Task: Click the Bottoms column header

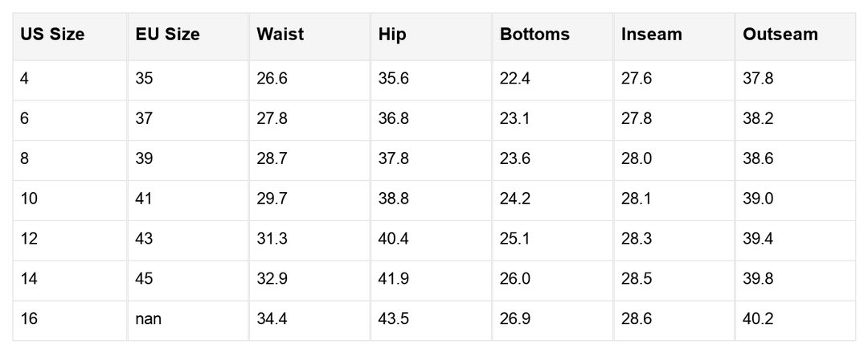Action: (x=534, y=35)
